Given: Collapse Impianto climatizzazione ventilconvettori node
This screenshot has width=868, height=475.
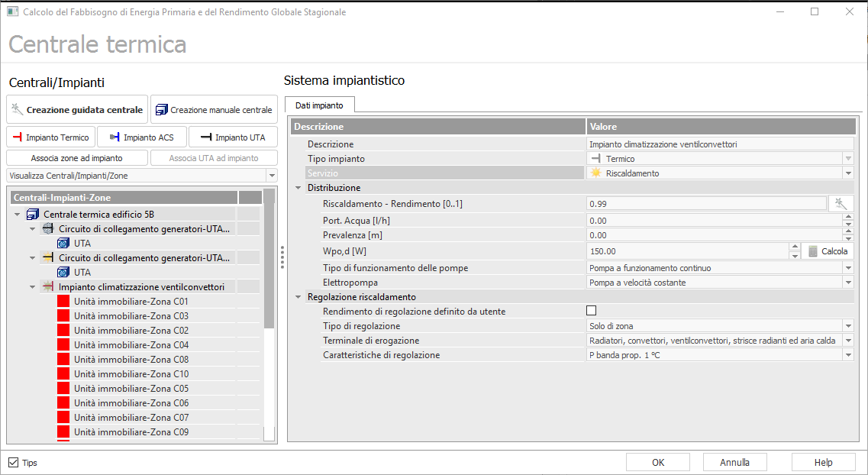Looking at the screenshot, I should click(32, 287).
